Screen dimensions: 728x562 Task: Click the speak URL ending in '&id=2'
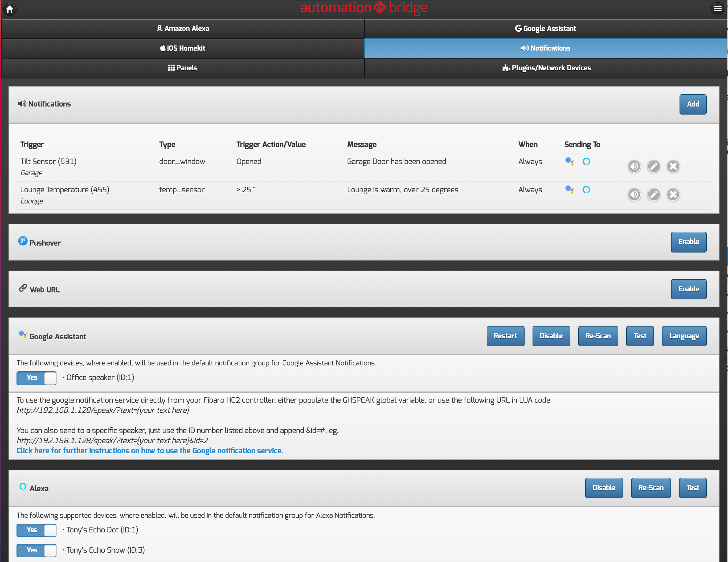[112, 441]
